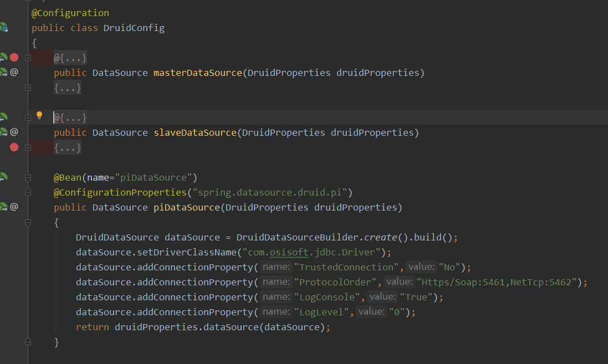This screenshot has height=364, width=608.
Task: Click the collapsed {...} body of slaveDataSource
Action: coord(68,147)
